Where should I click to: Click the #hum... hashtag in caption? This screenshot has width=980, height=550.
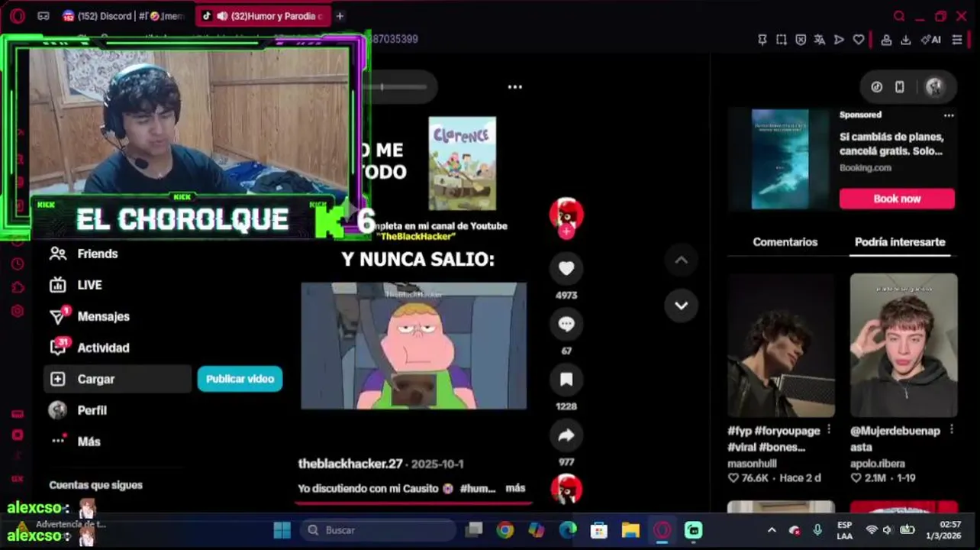[x=478, y=488]
